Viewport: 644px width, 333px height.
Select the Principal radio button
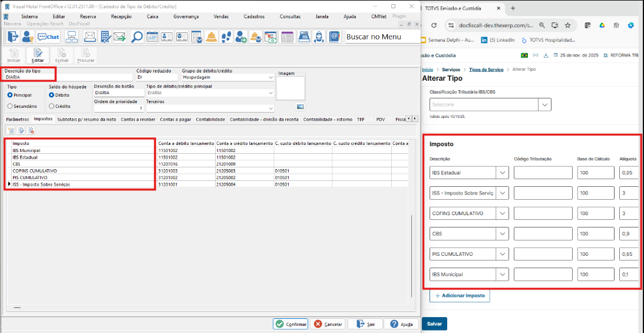(x=10, y=94)
